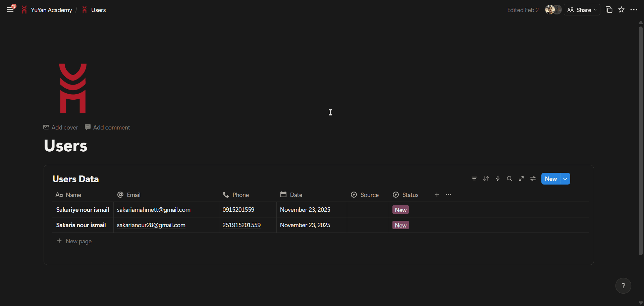This screenshot has height=306, width=644.
Task: Open the view settings sliders icon
Action: pos(533,178)
